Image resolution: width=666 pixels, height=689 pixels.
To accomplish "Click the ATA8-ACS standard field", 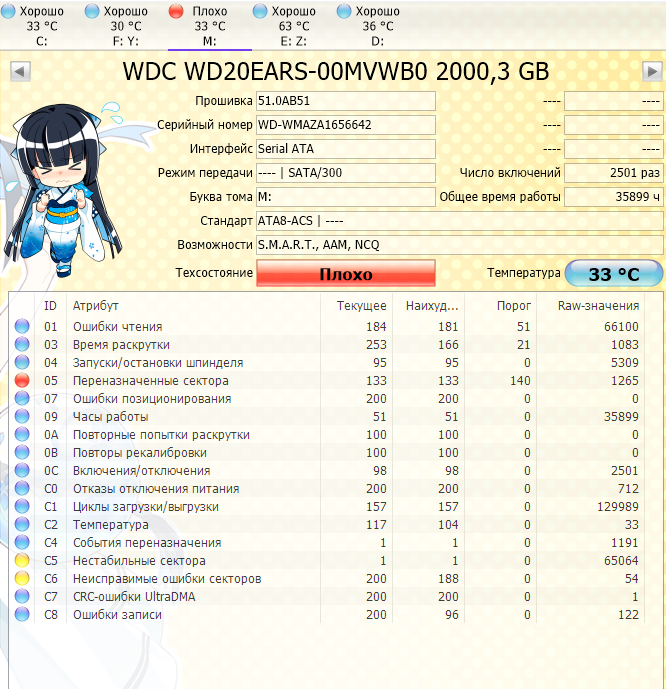I will pos(460,221).
